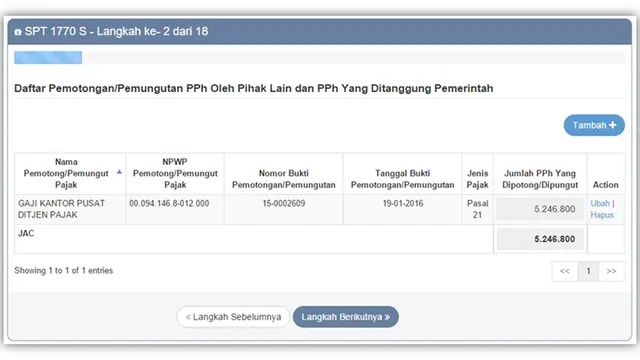Click the home icon beside SPT 1770 S

click(x=18, y=32)
